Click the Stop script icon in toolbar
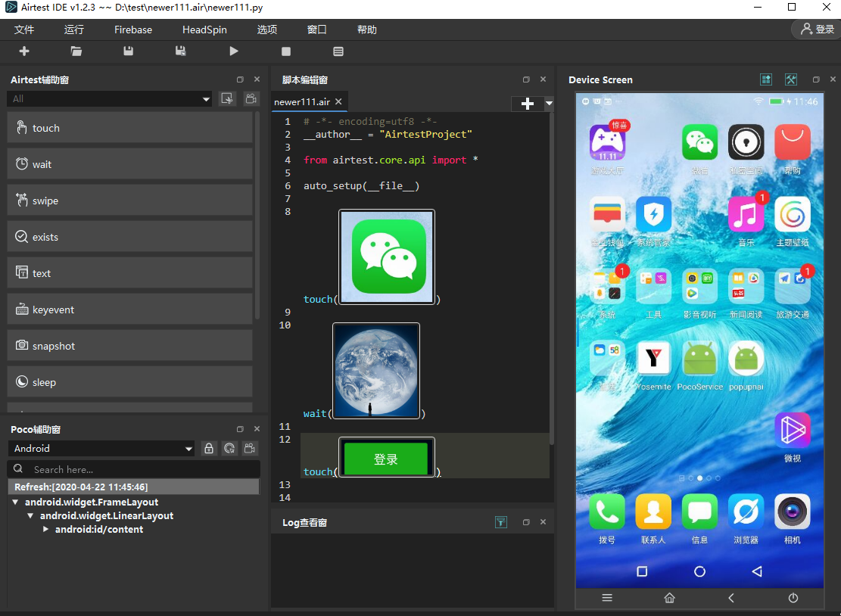Image resolution: width=841 pixels, height=616 pixels. (x=286, y=51)
